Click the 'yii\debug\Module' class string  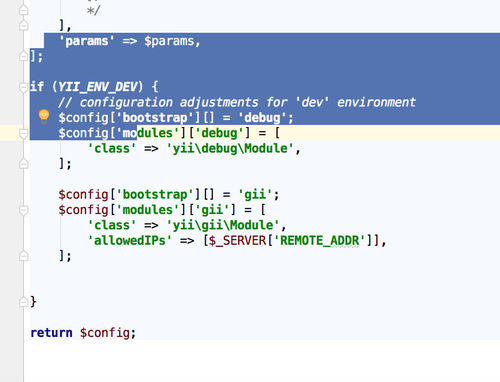[x=230, y=148]
